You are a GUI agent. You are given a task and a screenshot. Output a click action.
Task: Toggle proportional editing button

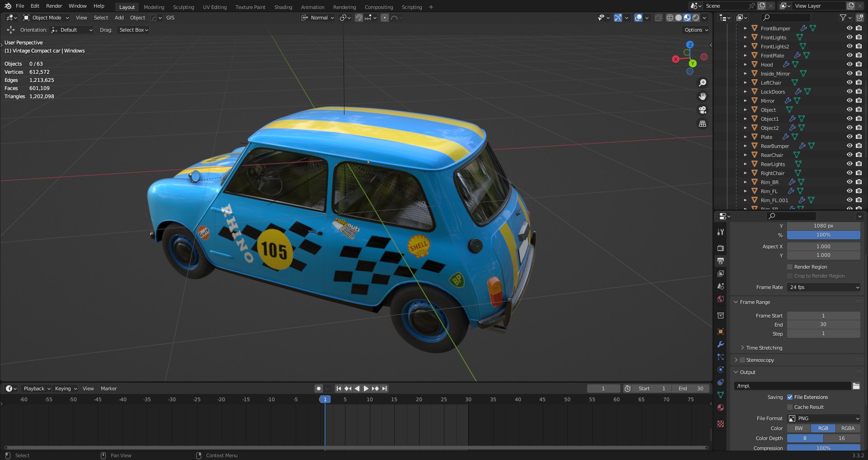pos(385,18)
